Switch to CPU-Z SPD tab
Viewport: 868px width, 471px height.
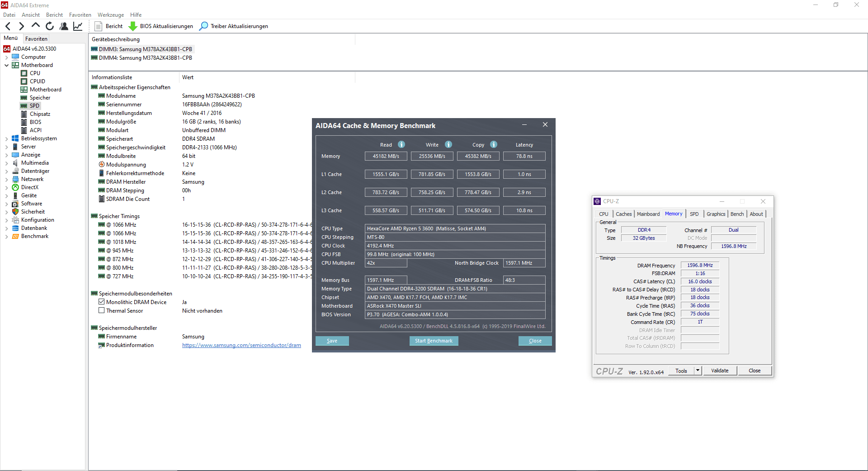click(x=694, y=214)
